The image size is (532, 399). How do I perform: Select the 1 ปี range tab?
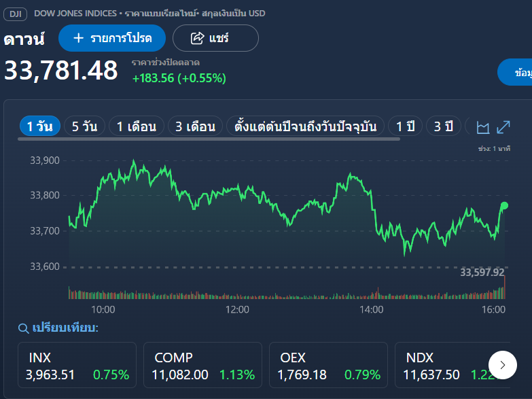(406, 126)
